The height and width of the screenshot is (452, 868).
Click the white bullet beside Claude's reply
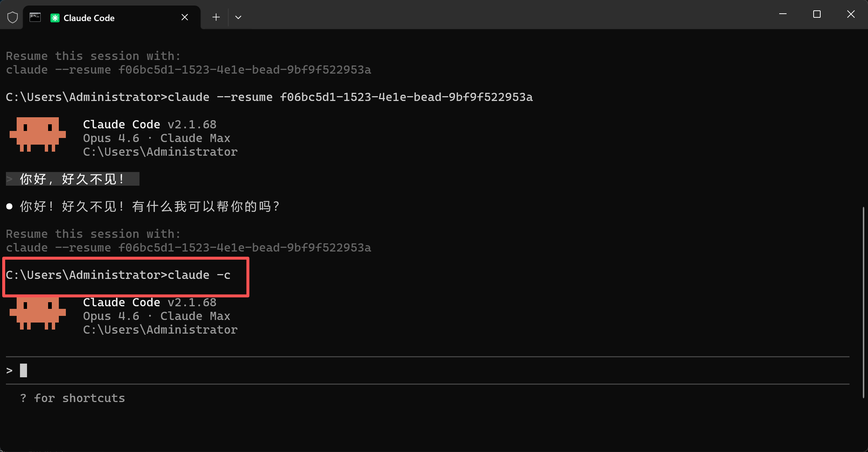click(10, 206)
